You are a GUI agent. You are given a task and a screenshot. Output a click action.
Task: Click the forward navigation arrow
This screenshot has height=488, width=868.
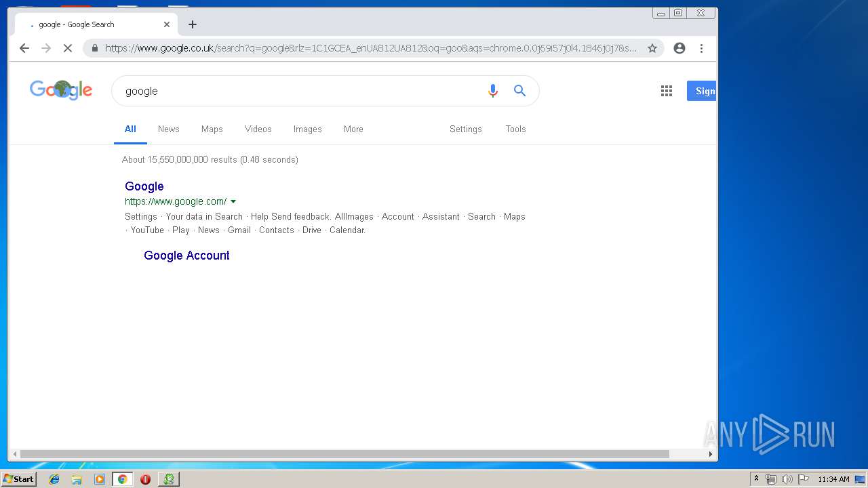pos(46,48)
